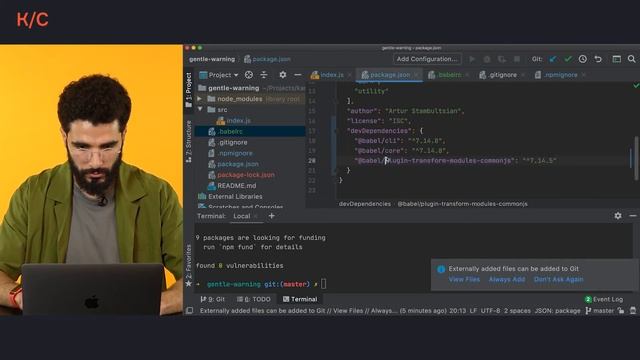
Task: Click the collapse all icon in Project panel
Action: tap(264, 75)
